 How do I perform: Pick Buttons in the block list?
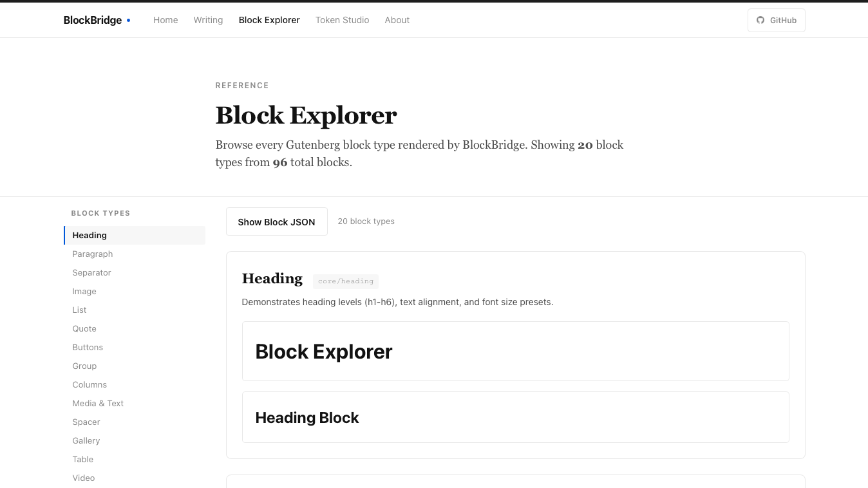[x=88, y=347]
